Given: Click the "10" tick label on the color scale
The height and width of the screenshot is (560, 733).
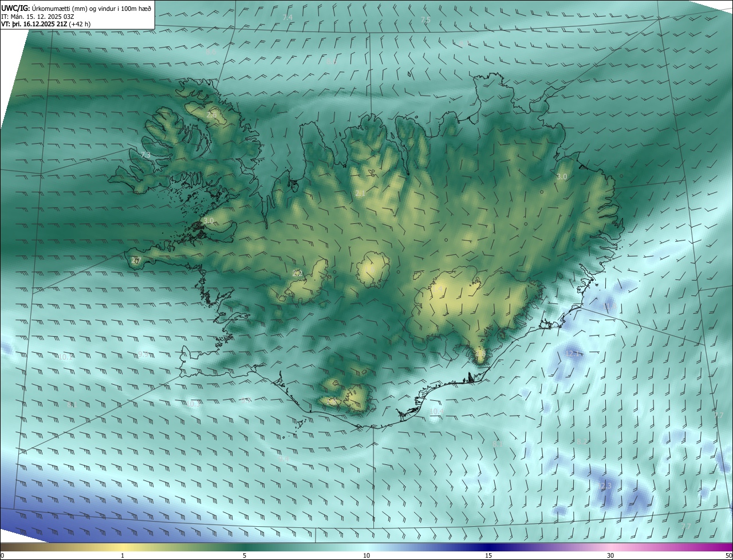Looking at the screenshot, I should pos(366,555).
